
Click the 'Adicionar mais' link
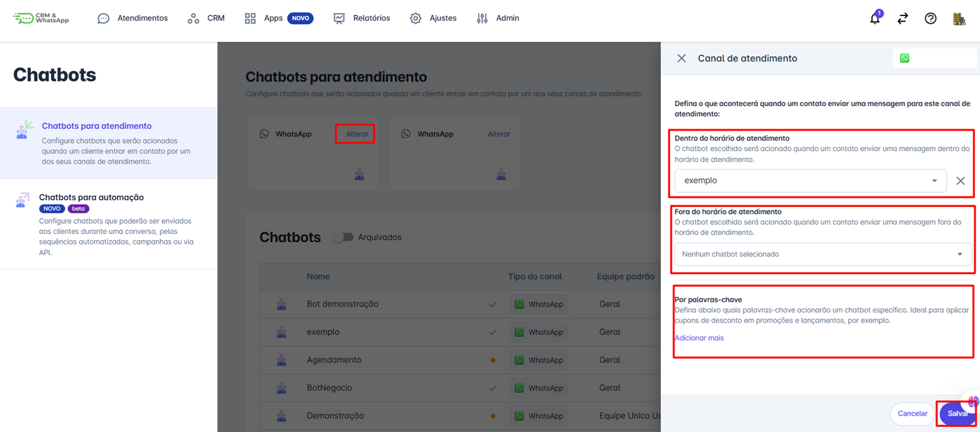coord(699,337)
